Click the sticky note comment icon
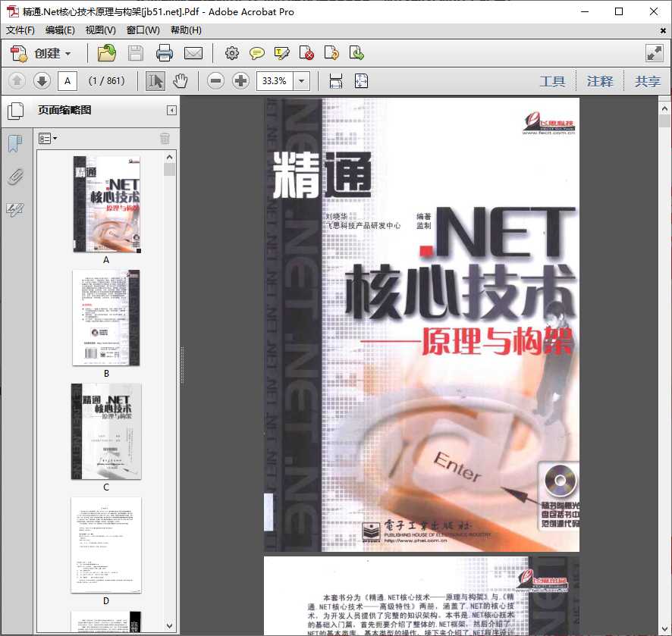This screenshot has height=636, width=672. click(x=257, y=53)
